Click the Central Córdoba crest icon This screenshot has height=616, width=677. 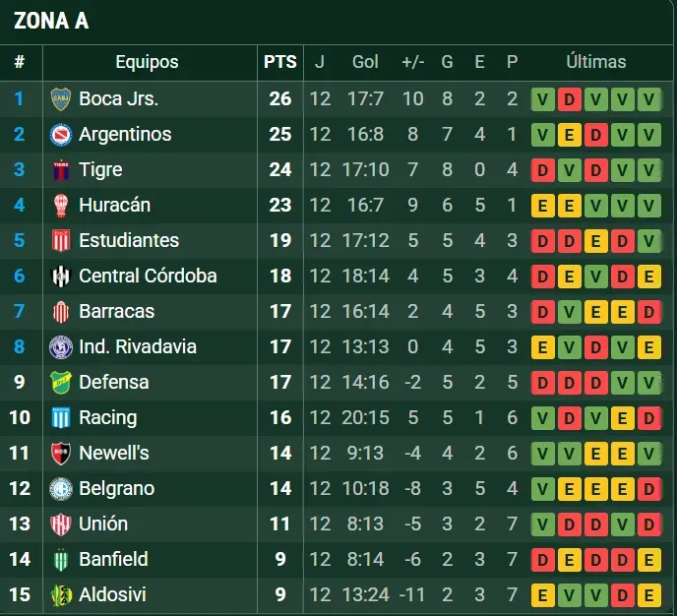tap(61, 276)
